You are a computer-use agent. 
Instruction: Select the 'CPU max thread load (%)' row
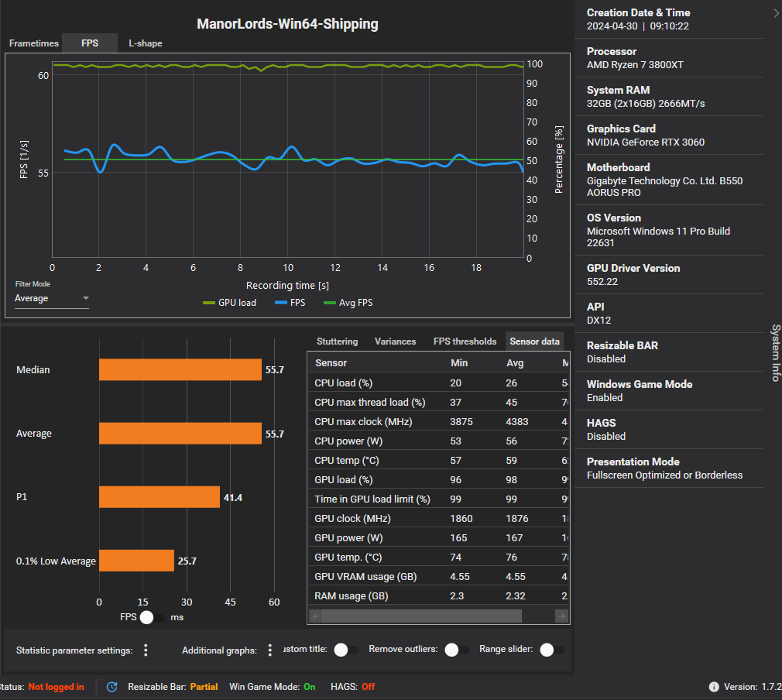coord(438,403)
